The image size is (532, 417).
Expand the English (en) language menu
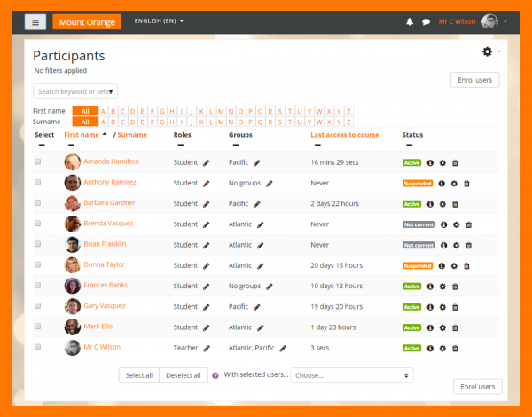[159, 20]
